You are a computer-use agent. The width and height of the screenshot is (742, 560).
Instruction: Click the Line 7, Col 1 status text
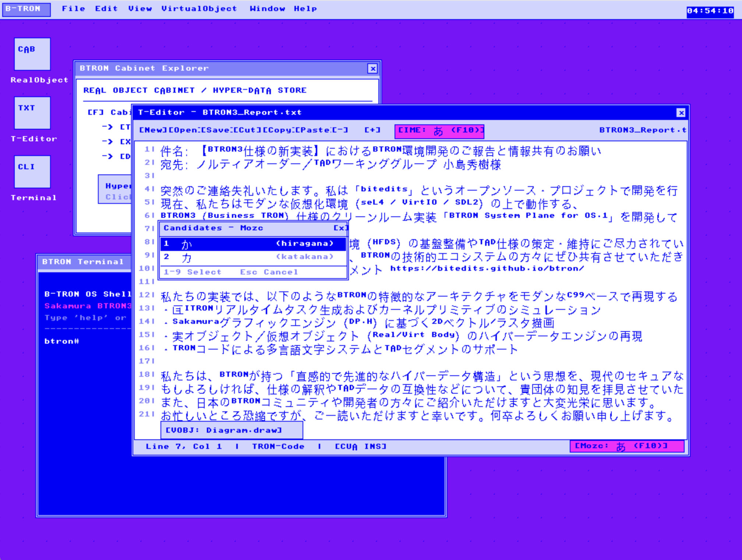(184, 447)
